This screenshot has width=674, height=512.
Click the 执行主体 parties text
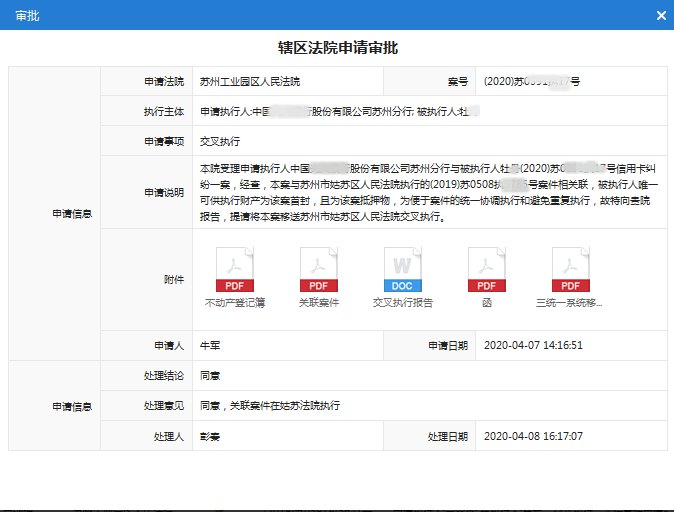pyautogui.click(x=340, y=111)
